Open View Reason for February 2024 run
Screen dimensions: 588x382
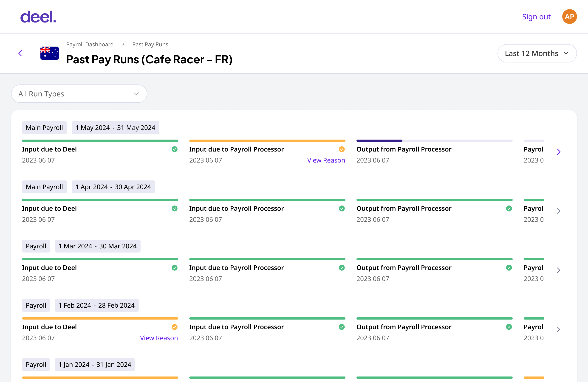coord(159,338)
